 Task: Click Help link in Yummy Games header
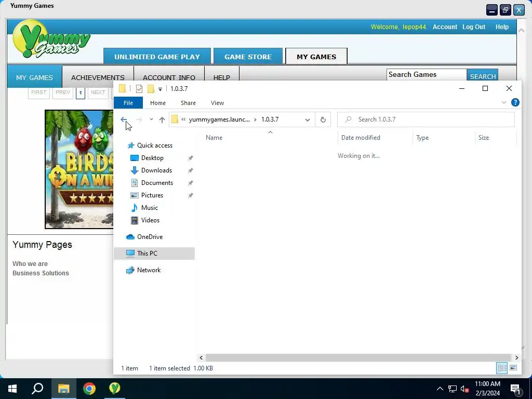click(502, 27)
